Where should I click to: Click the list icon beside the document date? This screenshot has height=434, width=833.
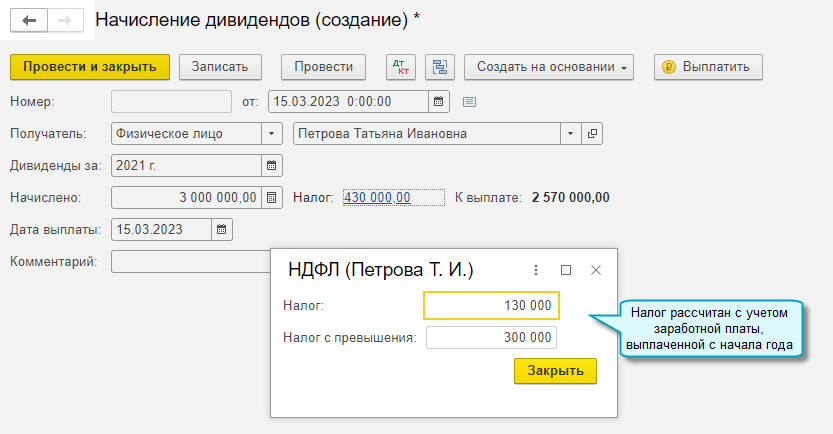[469, 101]
